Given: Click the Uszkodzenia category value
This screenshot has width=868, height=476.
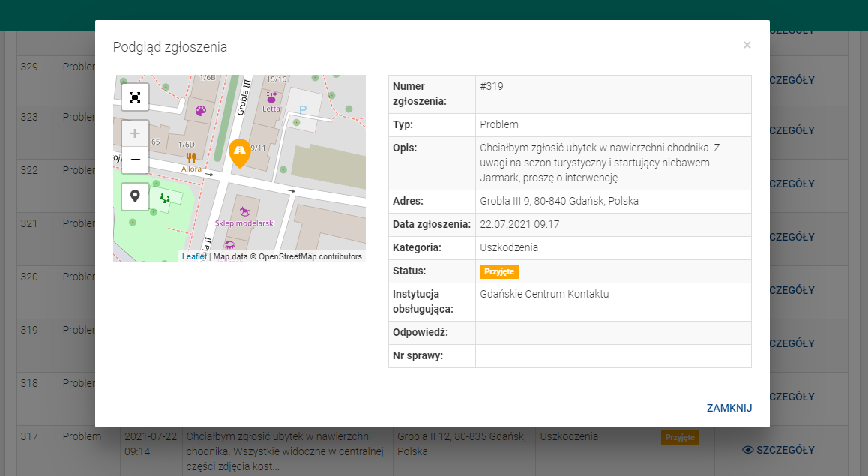Looking at the screenshot, I should point(509,247).
